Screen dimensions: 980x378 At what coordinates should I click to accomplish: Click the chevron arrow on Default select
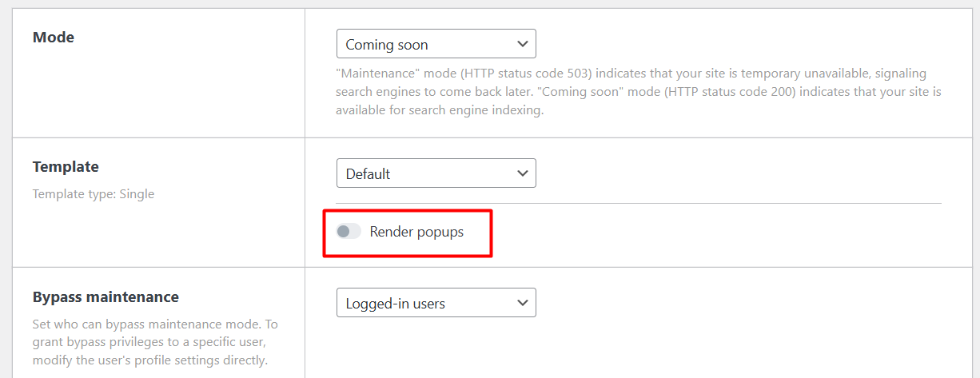click(523, 173)
